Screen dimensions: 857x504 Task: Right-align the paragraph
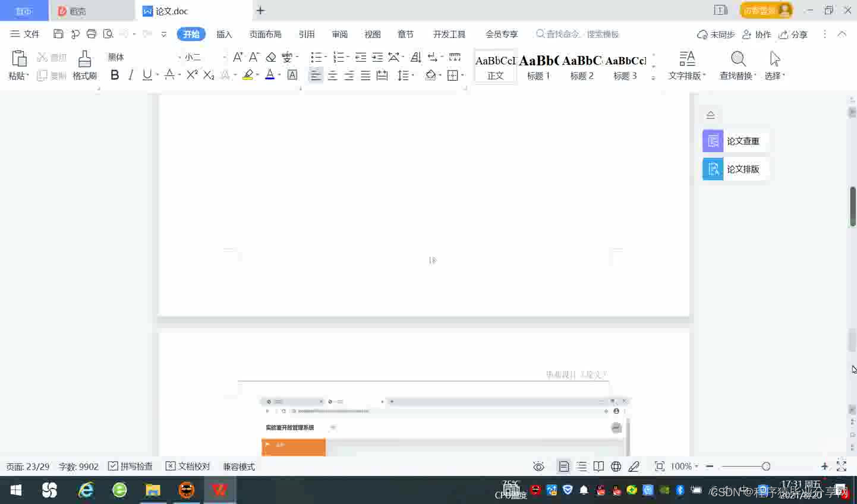click(x=349, y=75)
